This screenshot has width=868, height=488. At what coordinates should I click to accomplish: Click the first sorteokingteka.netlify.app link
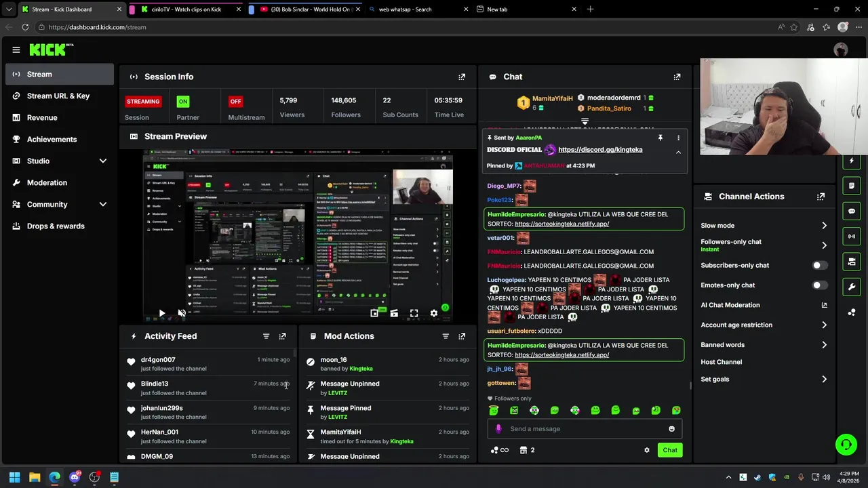click(561, 224)
